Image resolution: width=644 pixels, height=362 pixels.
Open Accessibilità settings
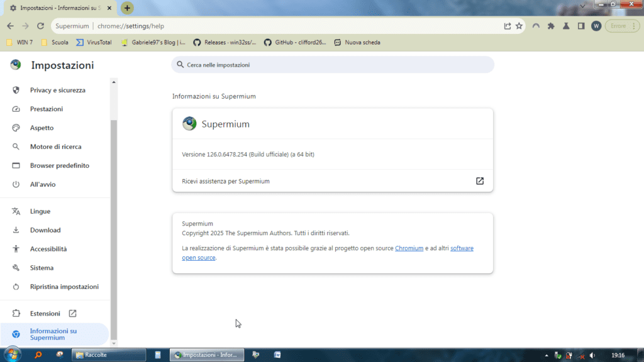pyautogui.click(x=55, y=249)
